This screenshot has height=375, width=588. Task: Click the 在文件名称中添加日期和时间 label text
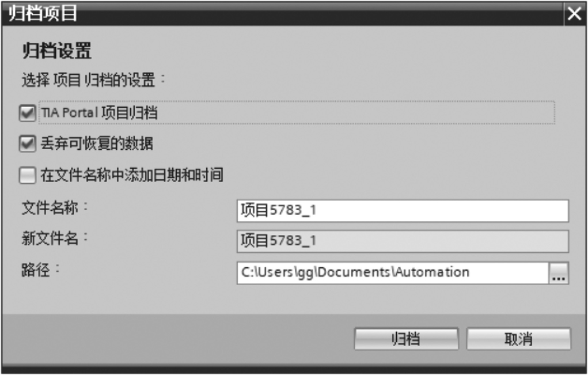pos(132,175)
